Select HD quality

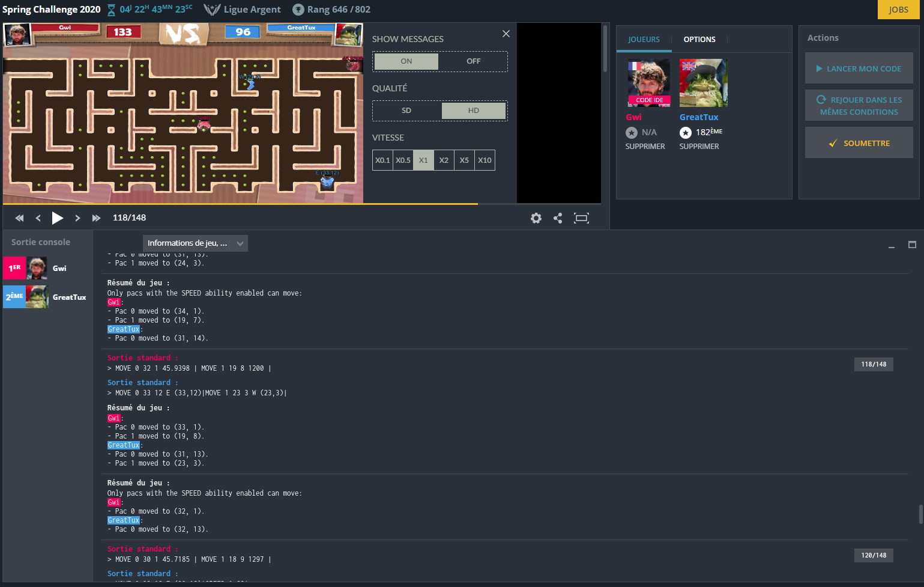(474, 111)
